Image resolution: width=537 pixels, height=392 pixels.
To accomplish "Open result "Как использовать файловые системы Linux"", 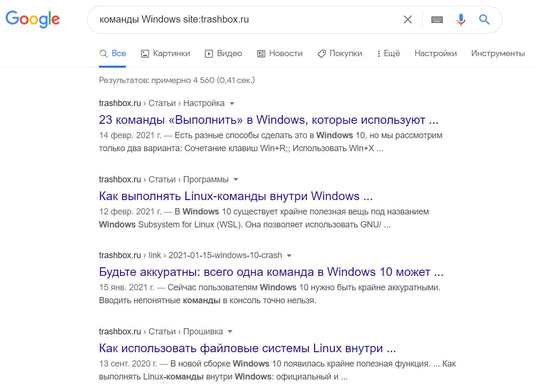I will pyautogui.click(x=248, y=348).
